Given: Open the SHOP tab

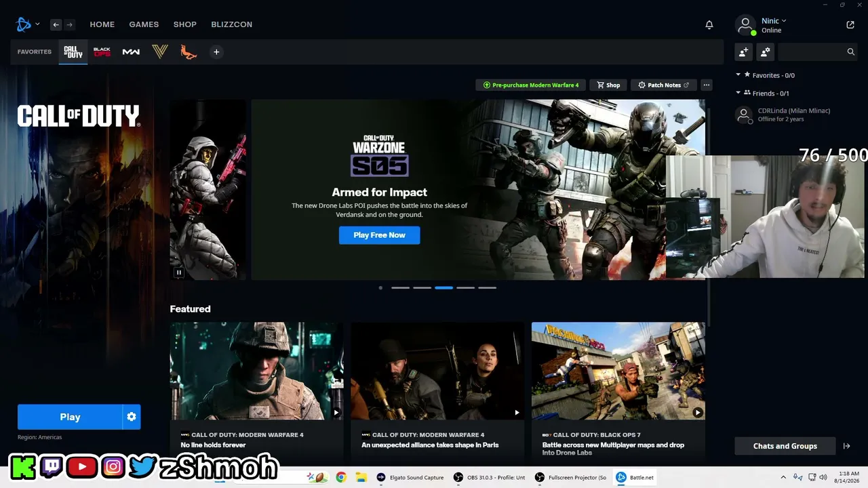Looking at the screenshot, I should (185, 24).
